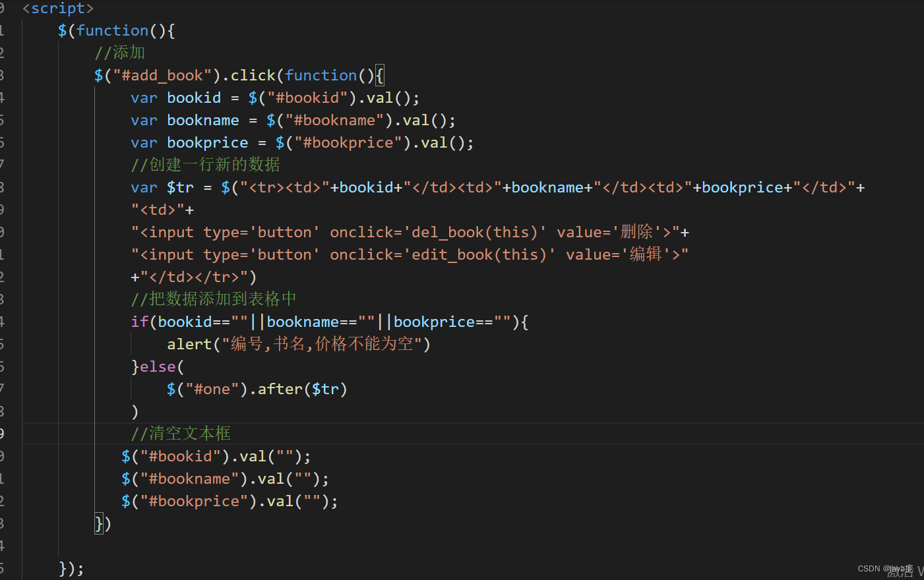The height and width of the screenshot is (580, 924).
Task: Click the comment //把数据添加到表格中
Action: click(214, 299)
